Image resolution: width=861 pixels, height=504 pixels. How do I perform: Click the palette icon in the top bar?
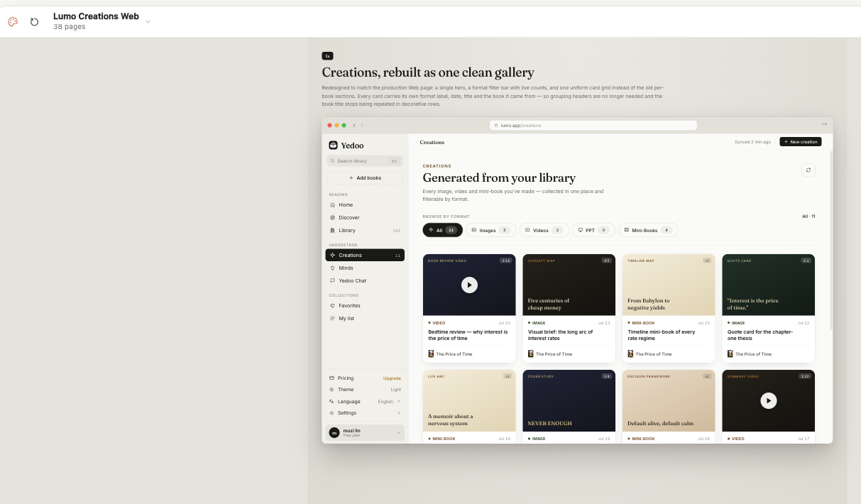[x=13, y=22]
